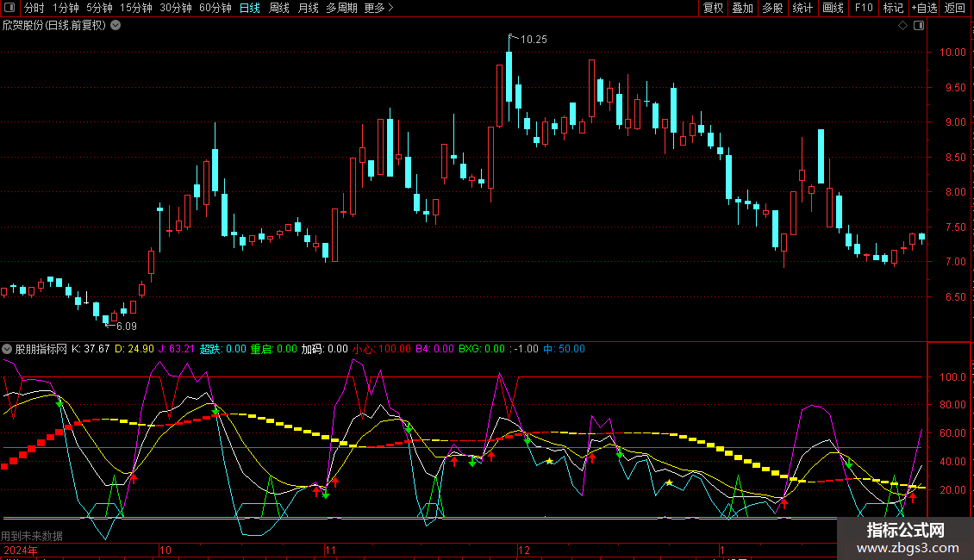Image resolution: width=974 pixels, height=560 pixels.
Task: Click the 小心: 100.00 indicator value
Action: [x=382, y=349]
